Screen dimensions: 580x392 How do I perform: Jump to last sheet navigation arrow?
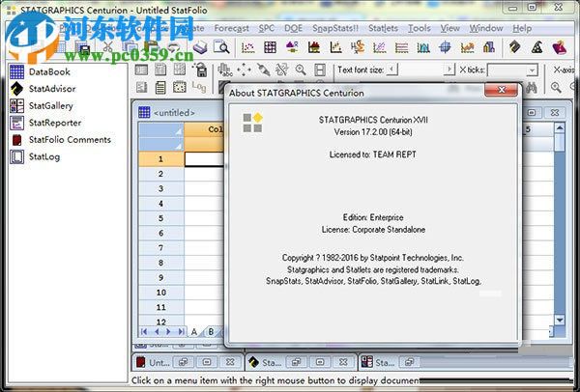(x=181, y=331)
